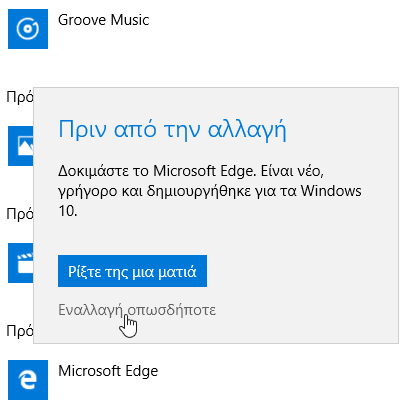Click empty gray popup area beside blue button
The image size is (408, 407).
(300, 271)
